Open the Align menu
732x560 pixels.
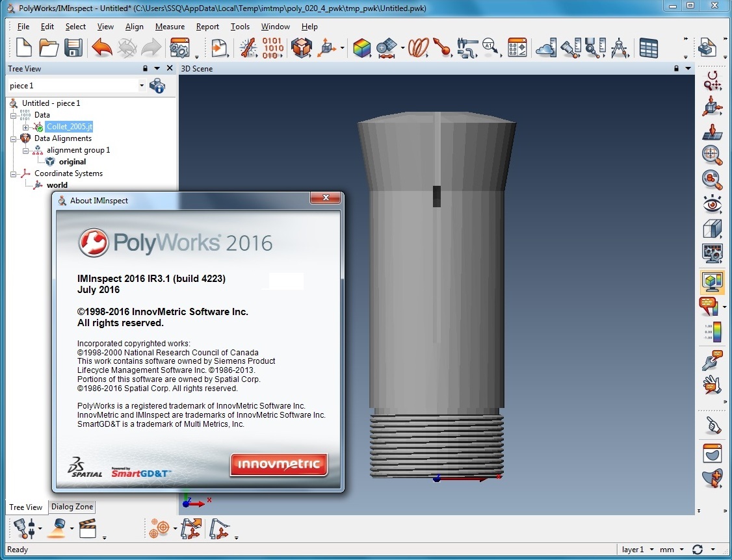coord(134,27)
